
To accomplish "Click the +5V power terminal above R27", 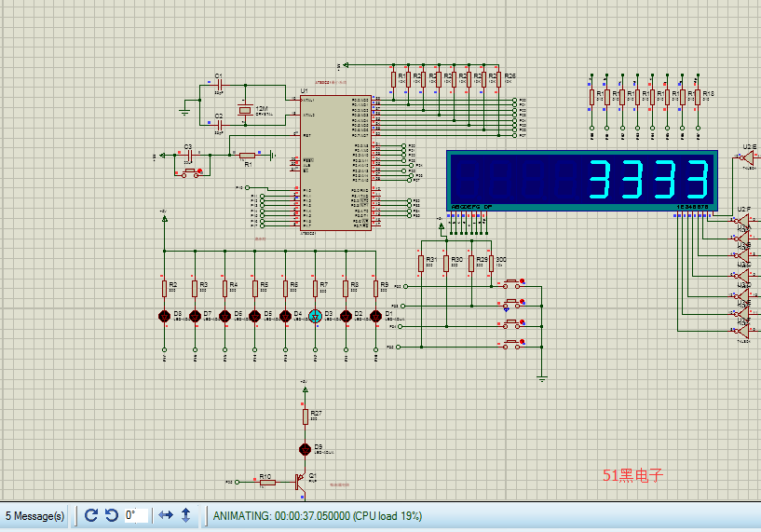I will point(306,389).
